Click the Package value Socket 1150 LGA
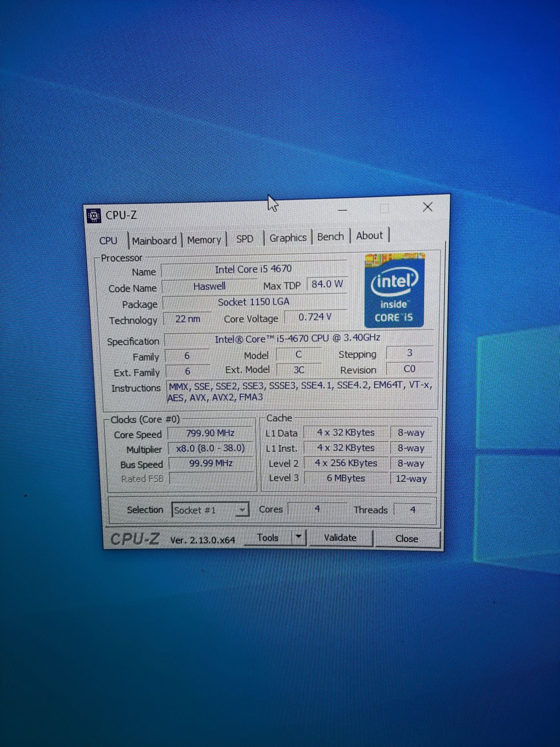This screenshot has height=747, width=560. click(x=254, y=302)
